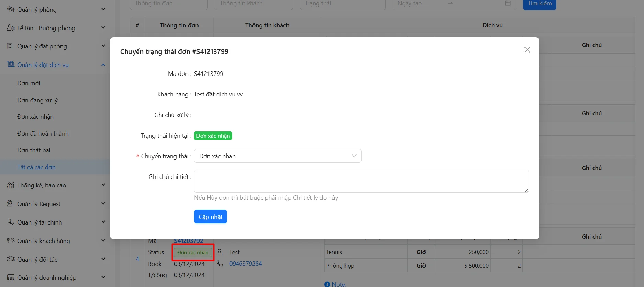
Task: Click in the Ghi chú chi tiết textarea
Action: point(361,181)
